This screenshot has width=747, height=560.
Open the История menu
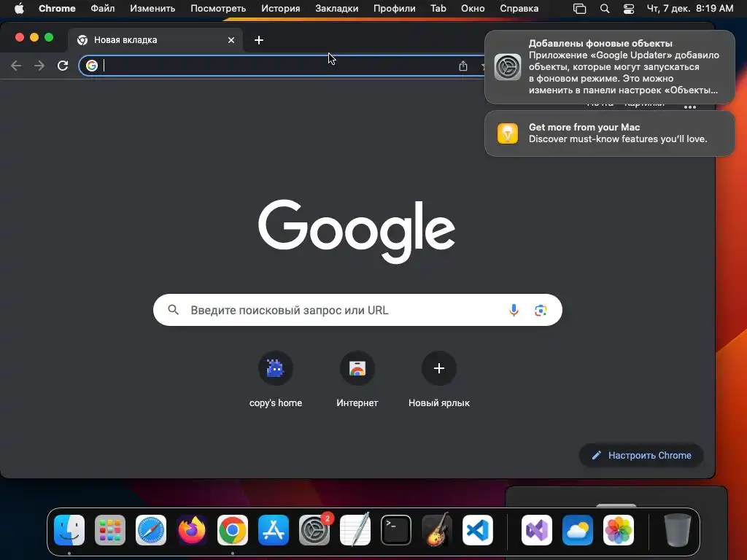pos(281,9)
